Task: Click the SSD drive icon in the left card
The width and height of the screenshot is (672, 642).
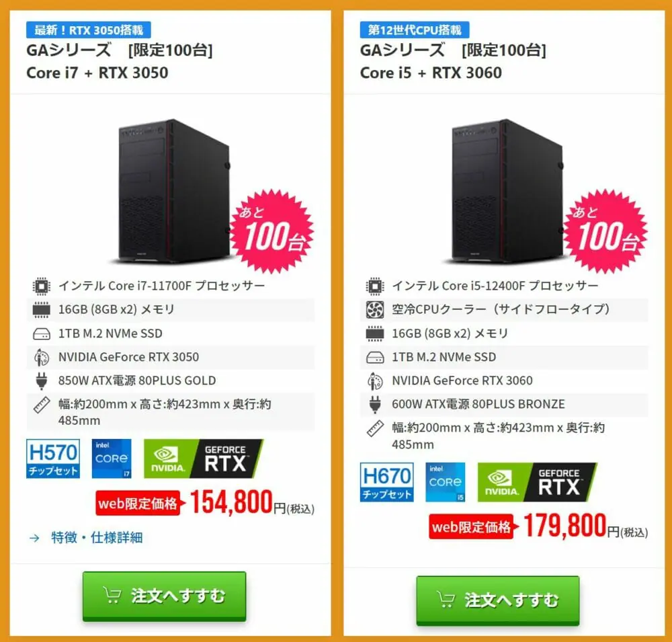Action: pos(42,333)
